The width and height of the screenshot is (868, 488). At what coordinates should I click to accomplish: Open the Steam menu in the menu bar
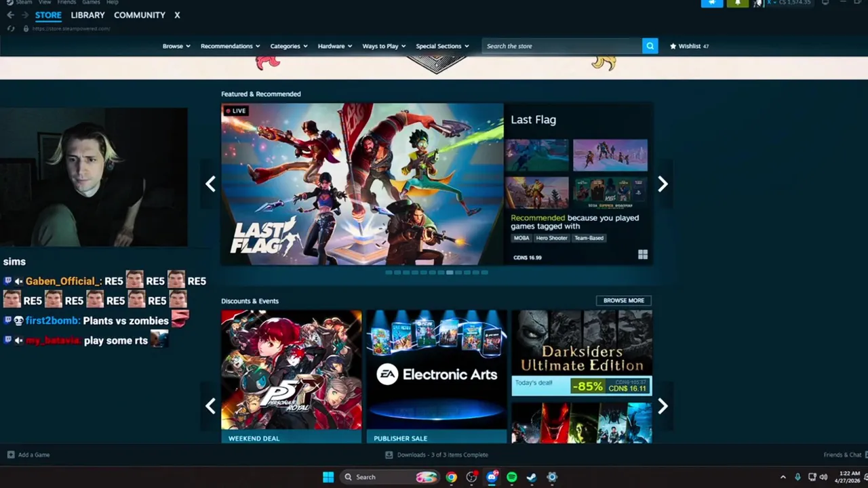[x=24, y=2]
